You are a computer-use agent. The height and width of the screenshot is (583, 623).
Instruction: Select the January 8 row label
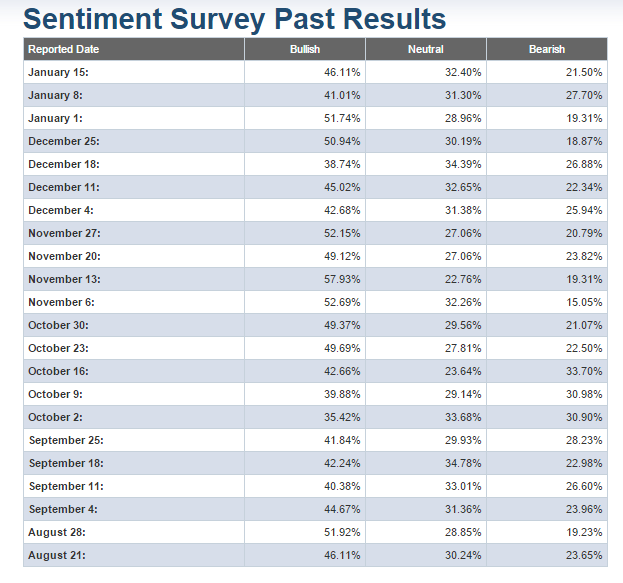(56, 96)
